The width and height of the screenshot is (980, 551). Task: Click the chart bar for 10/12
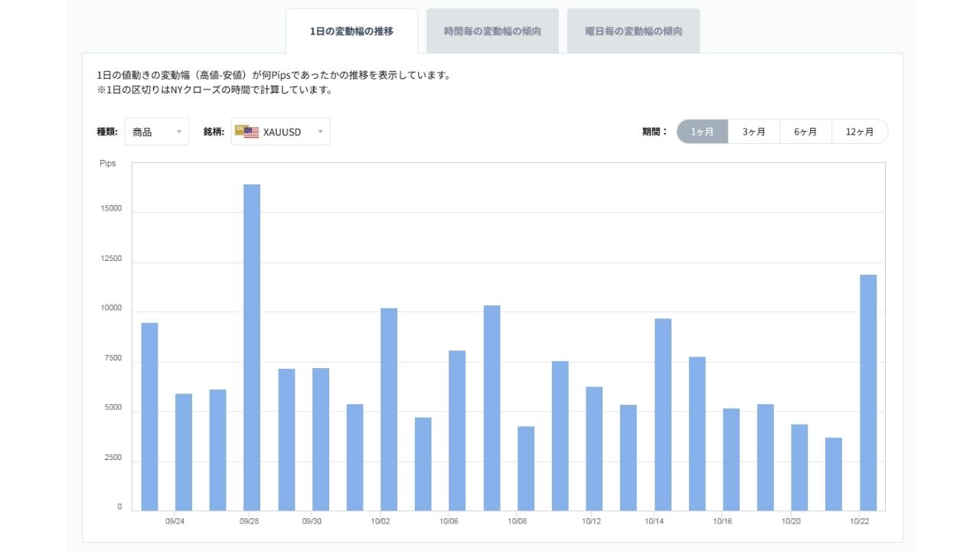pos(594,448)
